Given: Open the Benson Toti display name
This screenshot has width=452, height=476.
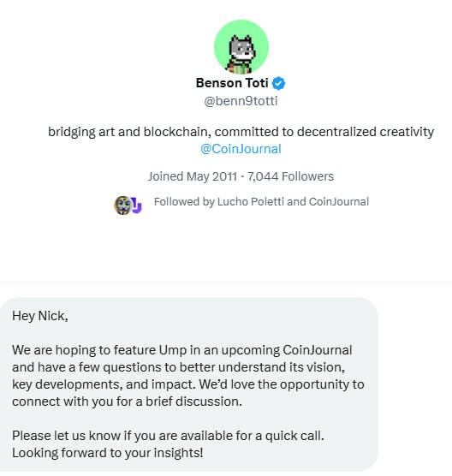Looking at the screenshot, I should (x=232, y=83).
